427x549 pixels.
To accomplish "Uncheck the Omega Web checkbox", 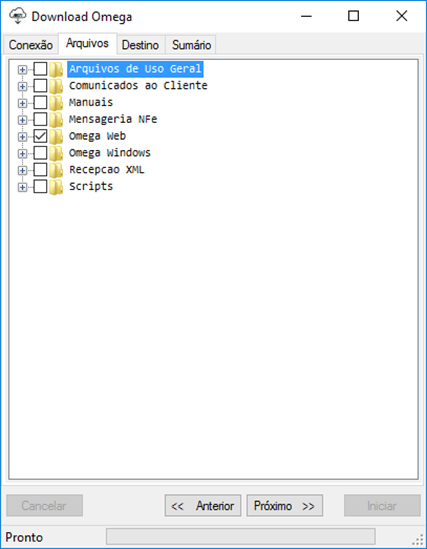I will [x=40, y=136].
